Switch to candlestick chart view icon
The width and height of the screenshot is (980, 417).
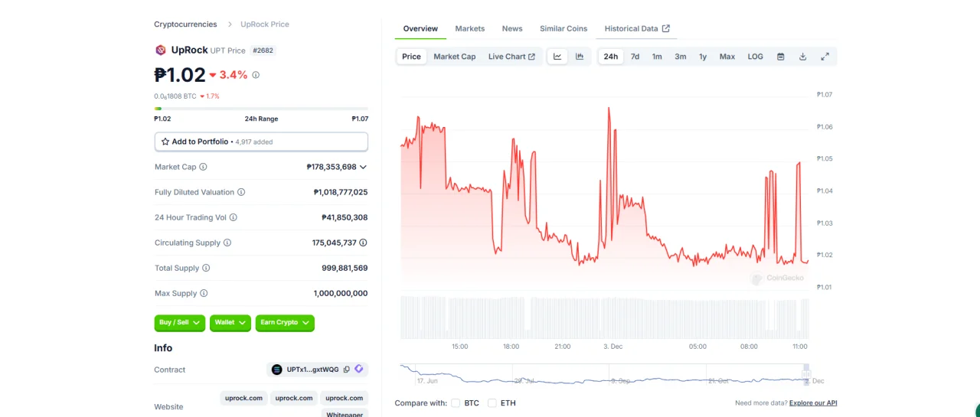pyautogui.click(x=580, y=57)
